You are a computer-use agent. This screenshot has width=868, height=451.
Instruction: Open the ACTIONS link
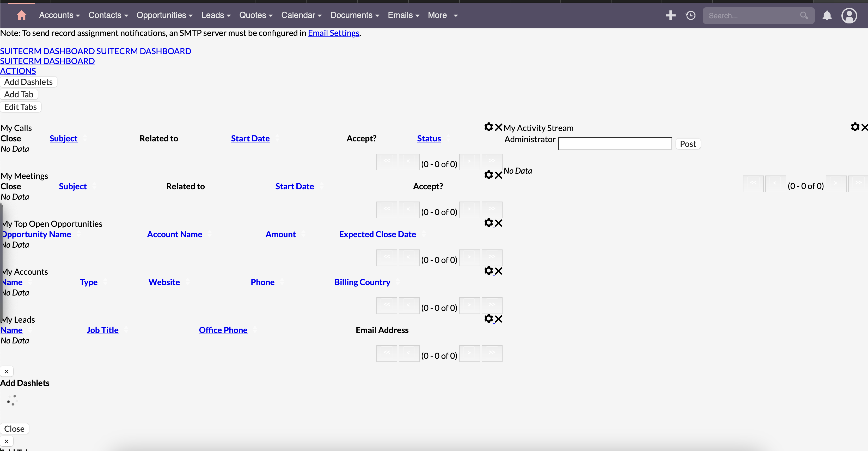click(18, 71)
